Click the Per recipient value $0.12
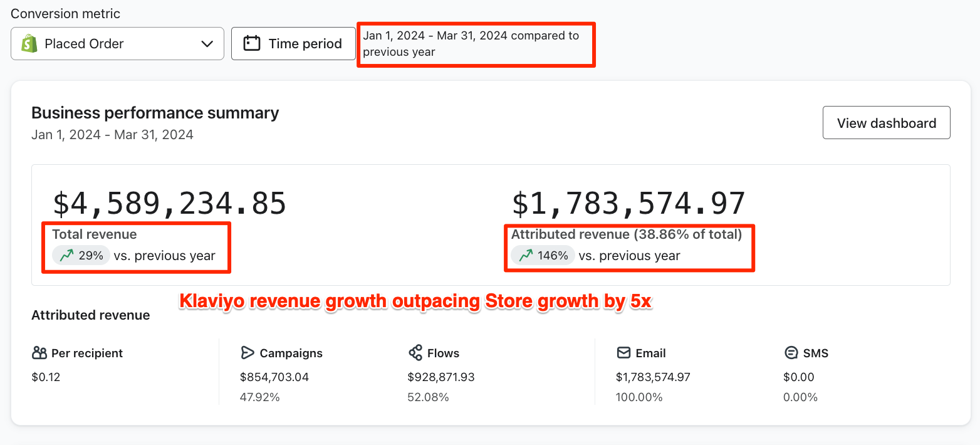This screenshot has height=445, width=980. (46, 377)
